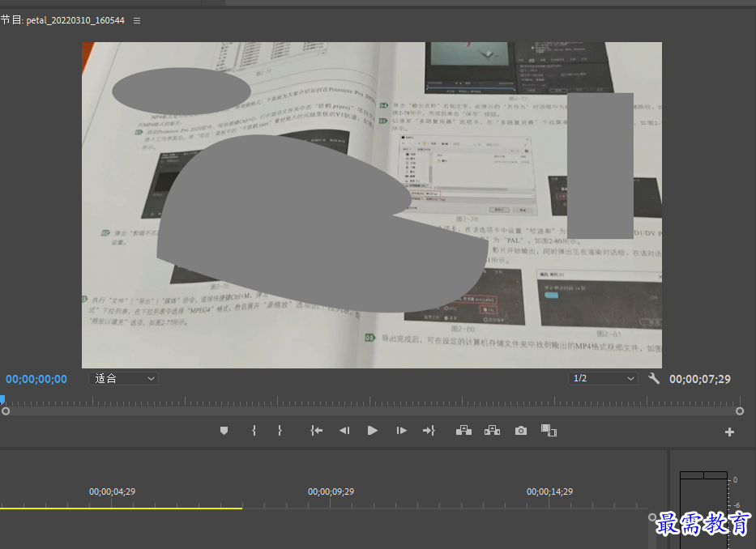Image resolution: width=756 pixels, height=549 pixels.
Task: Open the program panel menu icon
Action: (x=137, y=21)
